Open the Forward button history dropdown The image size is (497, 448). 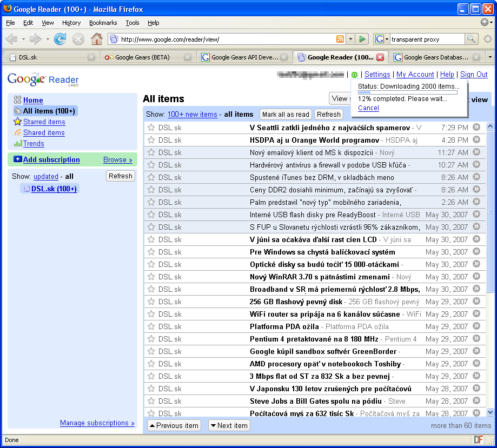coord(47,39)
